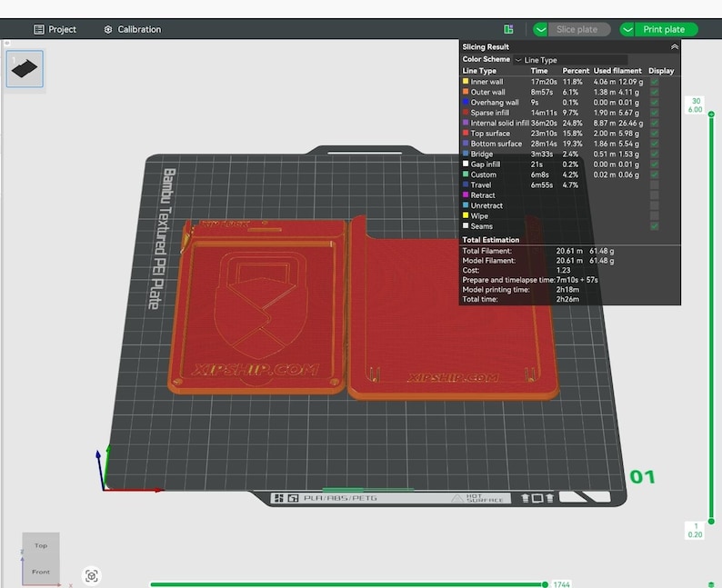
Task: Collapse the Slicing Result panel
Action: click(675, 47)
